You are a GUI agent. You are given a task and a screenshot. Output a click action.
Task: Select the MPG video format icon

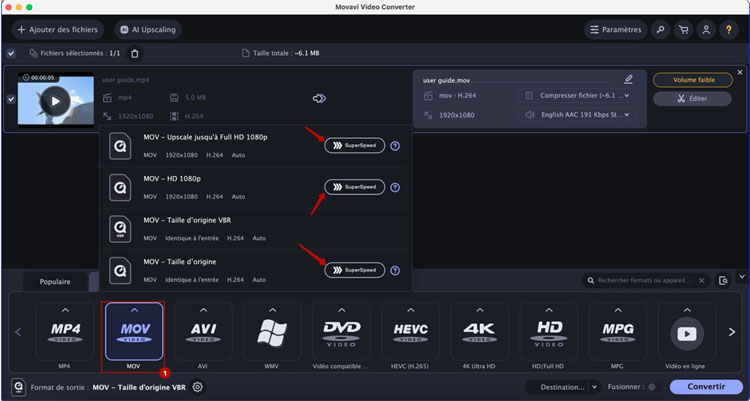point(618,331)
